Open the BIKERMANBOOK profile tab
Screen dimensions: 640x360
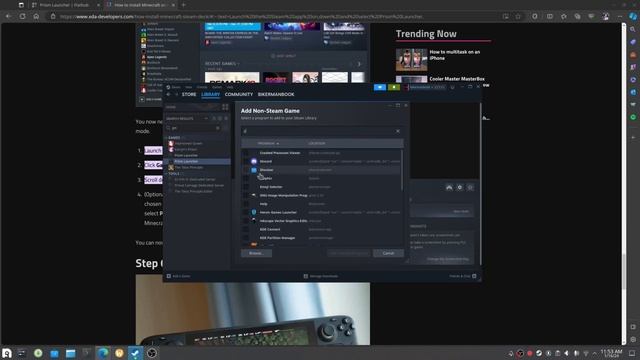tap(276, 94)
